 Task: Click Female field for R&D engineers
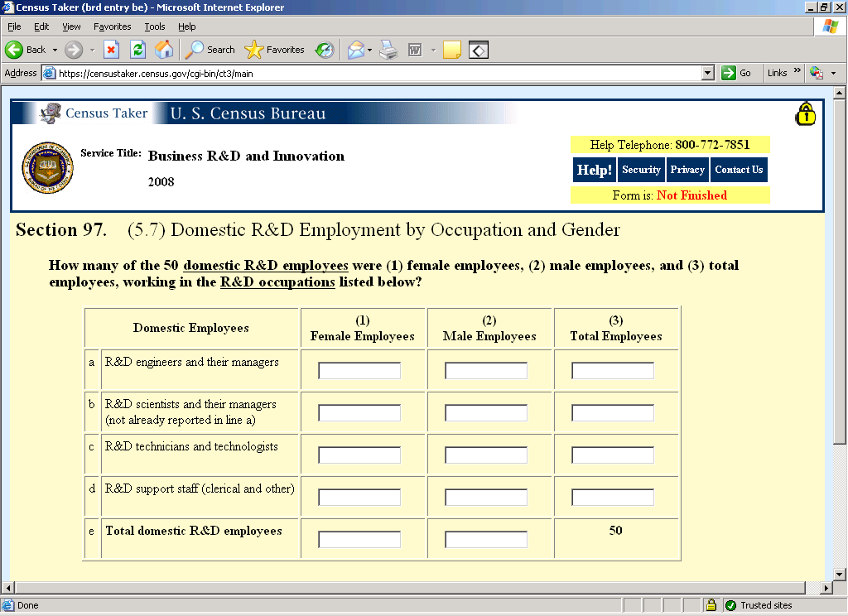click(x=359, y=370)
